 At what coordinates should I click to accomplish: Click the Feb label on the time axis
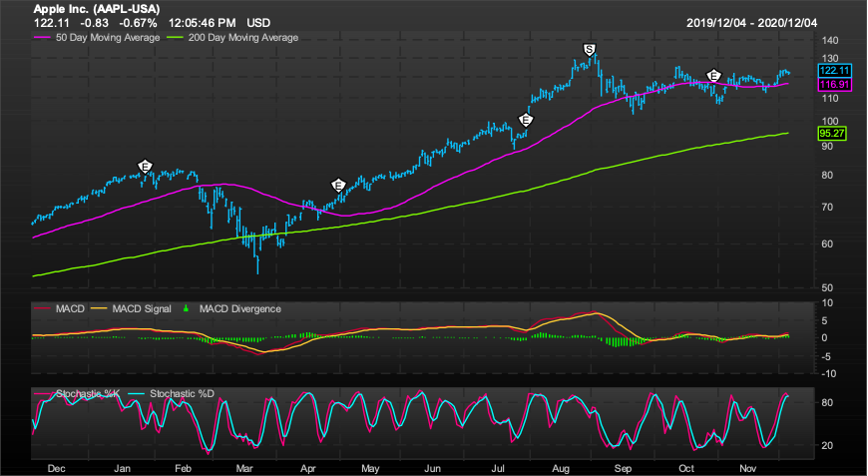[183, 469]
